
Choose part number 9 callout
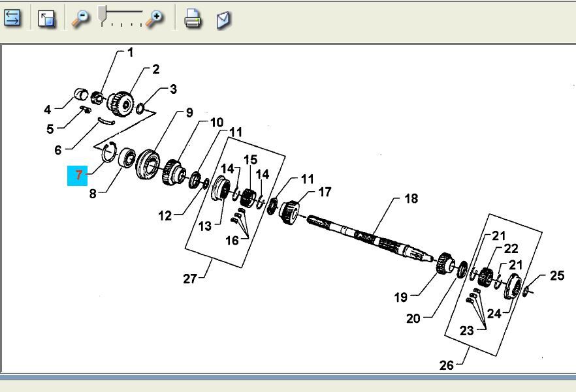click(189, 112)
